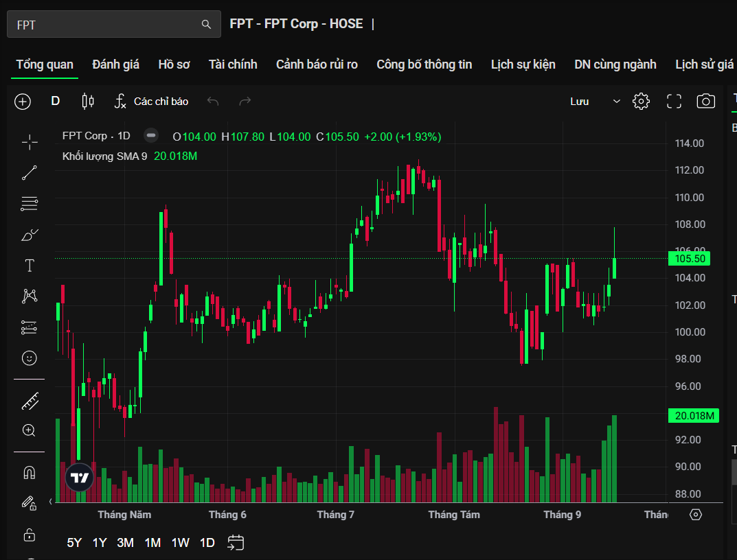
Task: Click the Tháng Năm time axis label
Action: pos(124,515)
